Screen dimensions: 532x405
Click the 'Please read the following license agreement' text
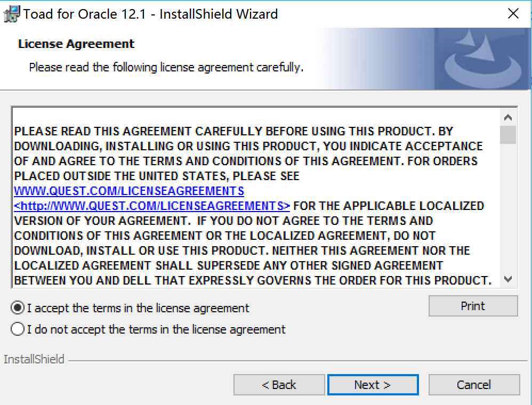[x=166, y=68]
